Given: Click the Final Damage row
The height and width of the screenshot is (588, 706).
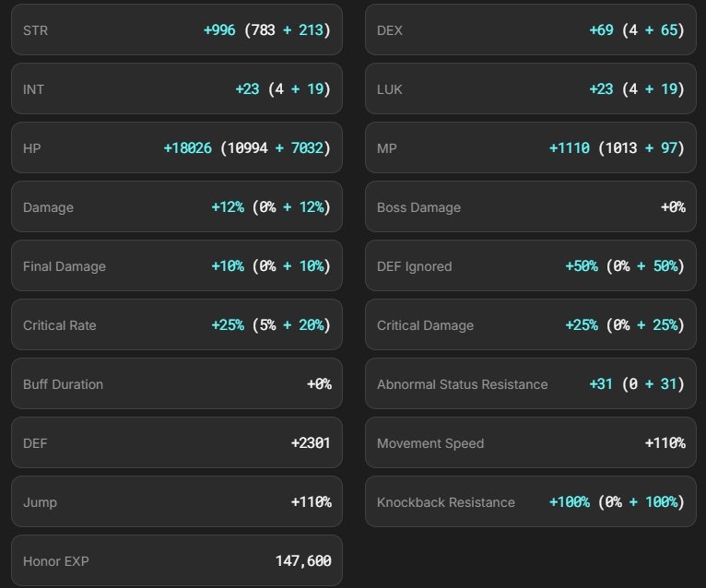Looking at the screenshot, I should tap(176, 266).
